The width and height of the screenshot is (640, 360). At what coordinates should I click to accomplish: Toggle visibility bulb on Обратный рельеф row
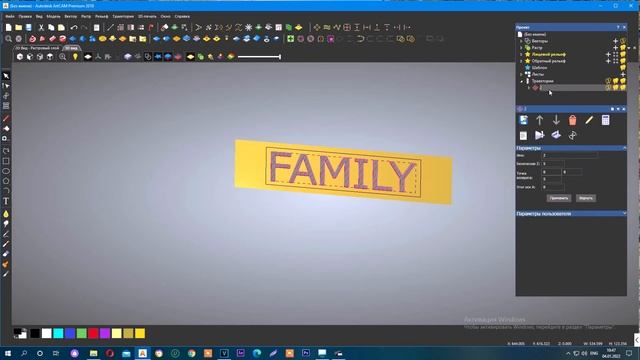point(623,61)
